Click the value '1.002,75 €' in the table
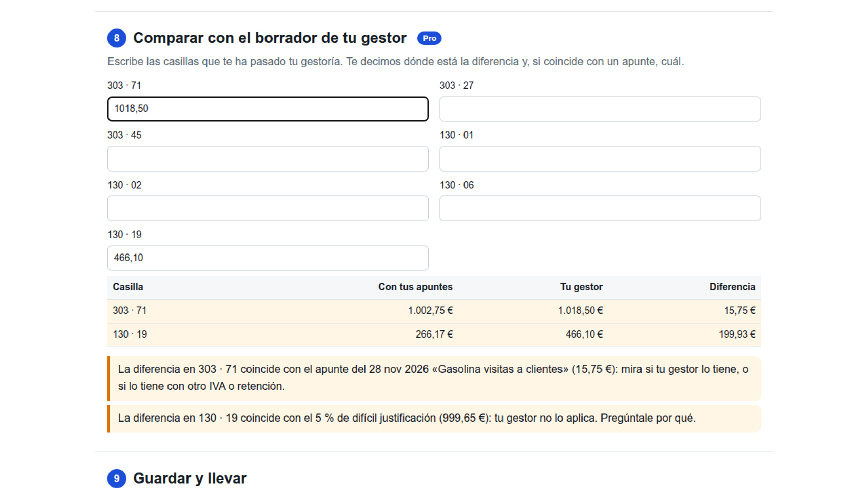 pos(430,310)
